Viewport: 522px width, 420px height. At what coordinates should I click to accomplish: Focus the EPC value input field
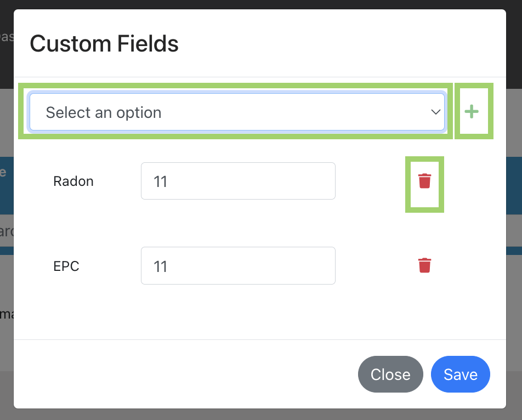(238, 265)
